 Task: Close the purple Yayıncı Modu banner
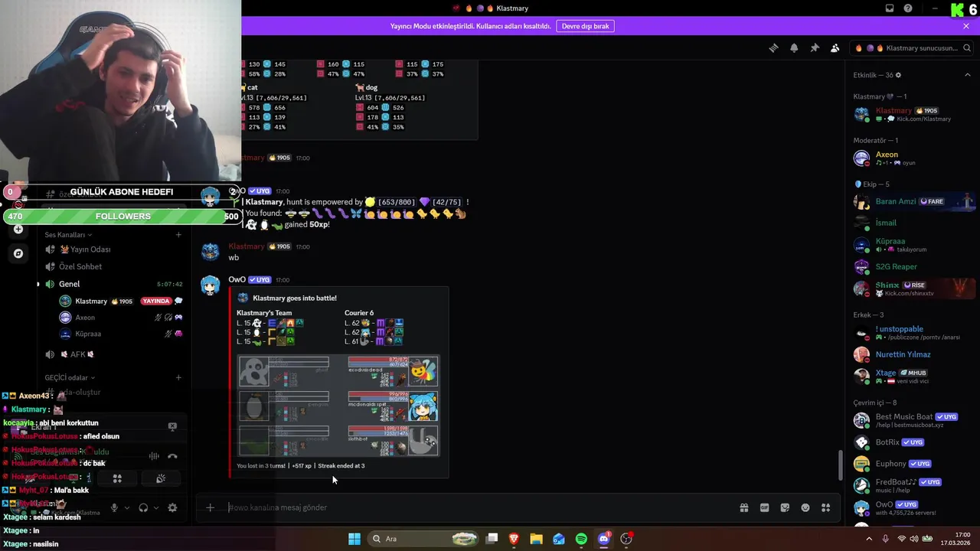(966, 26)
